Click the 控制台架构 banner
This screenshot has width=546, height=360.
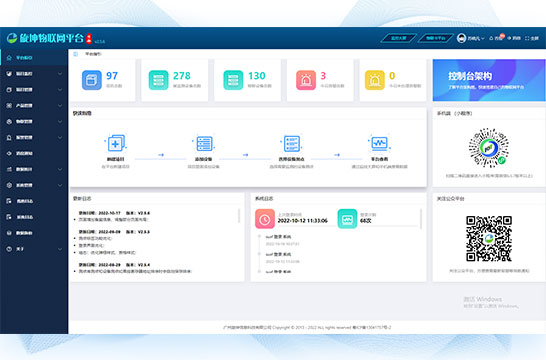click(x=489, y=80)
